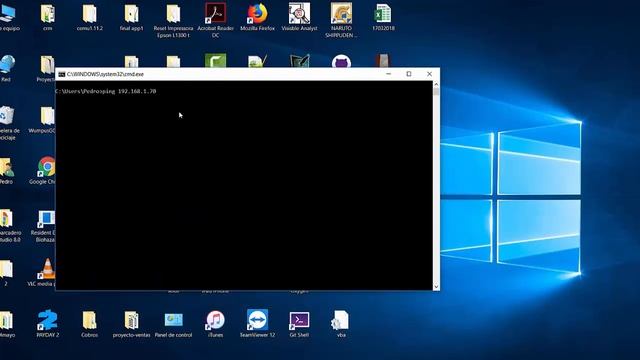
Task: Select the folder named 2
Action: 6,269
